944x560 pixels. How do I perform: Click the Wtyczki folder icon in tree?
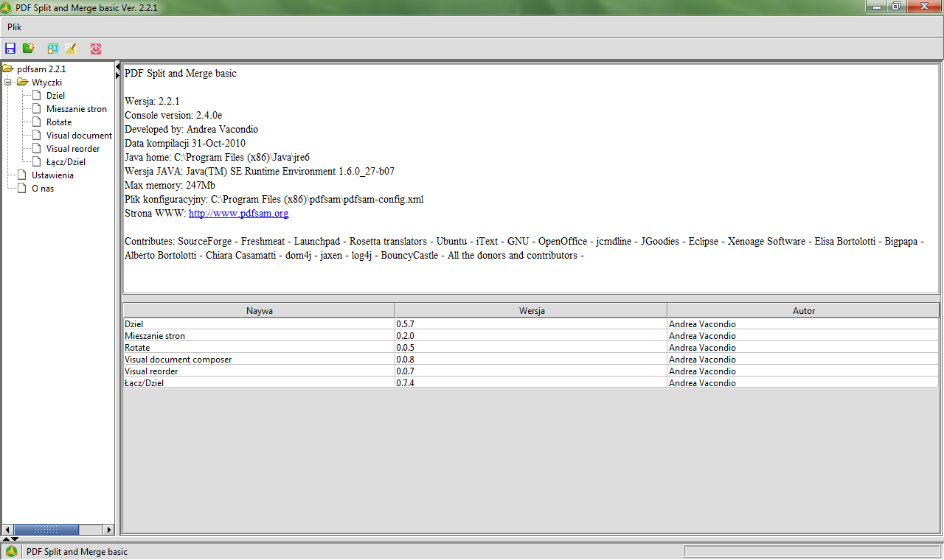tap(22, 82)
